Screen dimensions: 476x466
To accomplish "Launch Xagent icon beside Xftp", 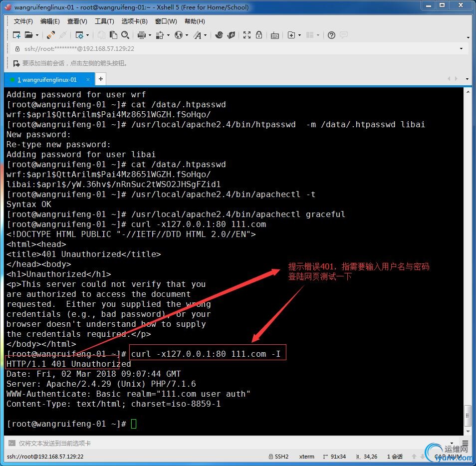I will pos(231,35).
